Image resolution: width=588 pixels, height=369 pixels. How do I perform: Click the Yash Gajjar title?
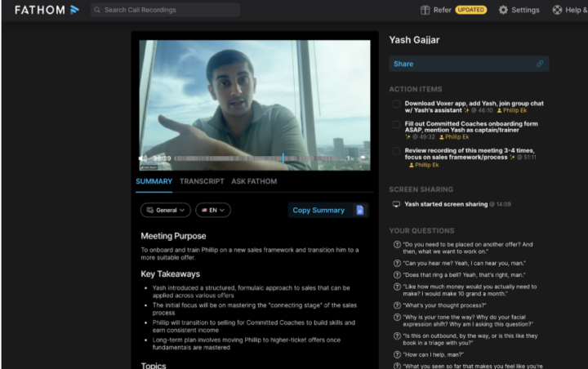point(414,40)
